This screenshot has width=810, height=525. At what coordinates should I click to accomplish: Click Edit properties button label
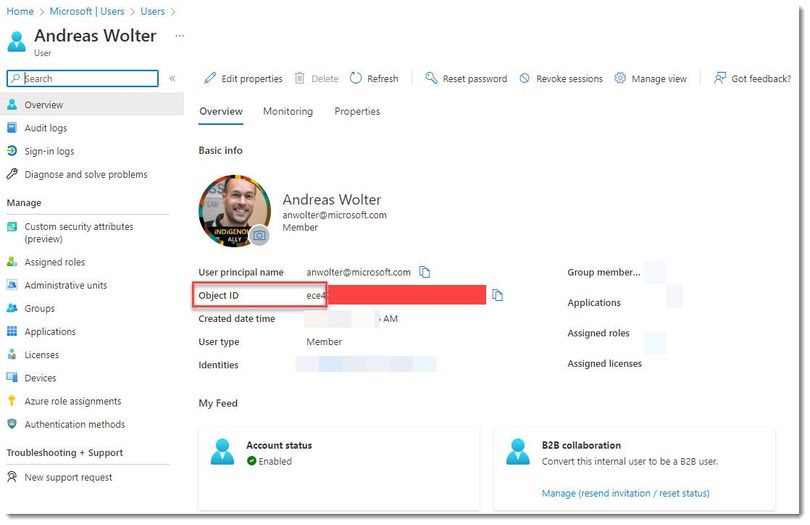252,79
